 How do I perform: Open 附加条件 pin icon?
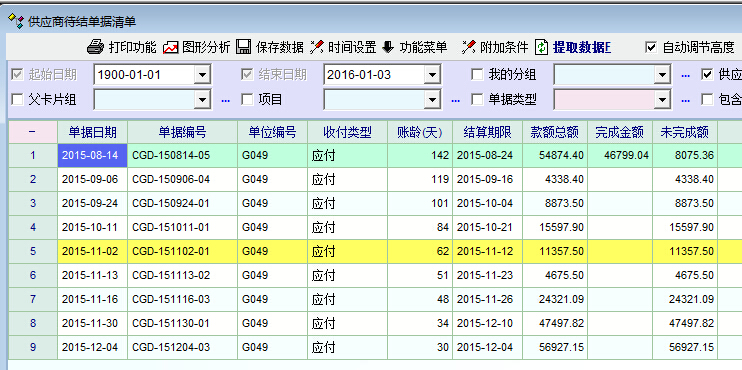468,46
